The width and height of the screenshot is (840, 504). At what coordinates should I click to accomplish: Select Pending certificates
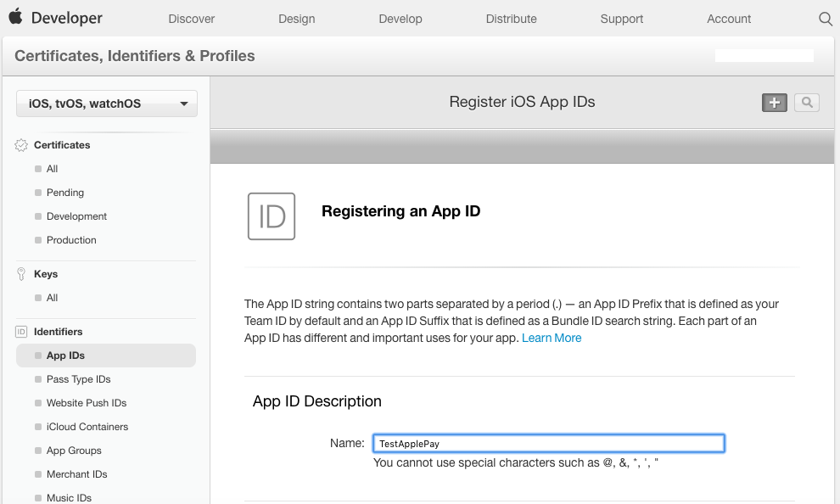pos(64,193)
